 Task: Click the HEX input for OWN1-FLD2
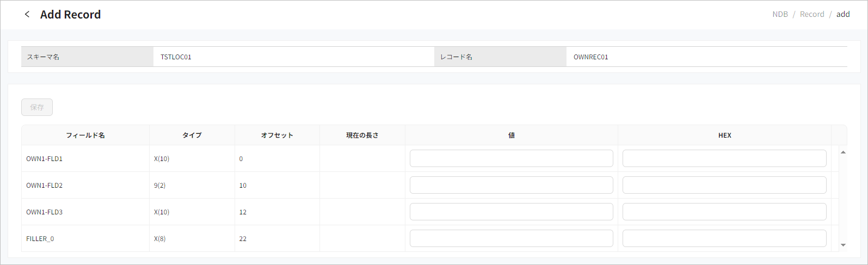tap(724, 185)
